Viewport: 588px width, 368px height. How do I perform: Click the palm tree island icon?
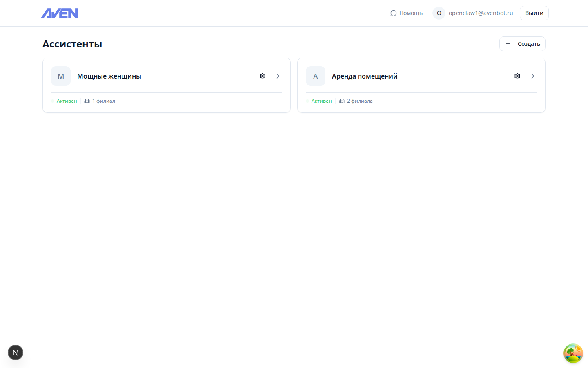click(x=573, y=353)
